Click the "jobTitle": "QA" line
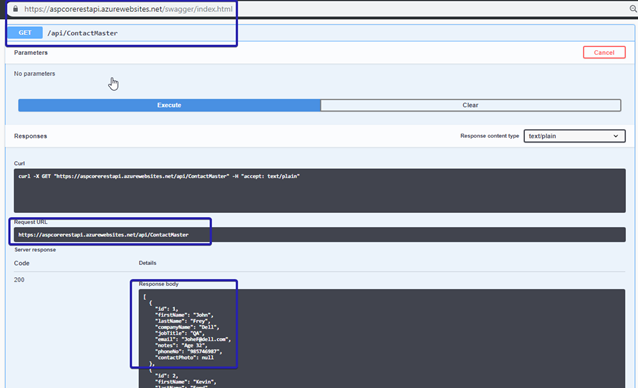Image resolution: width=638 pixels, height=388 pixels. (179, 333)
